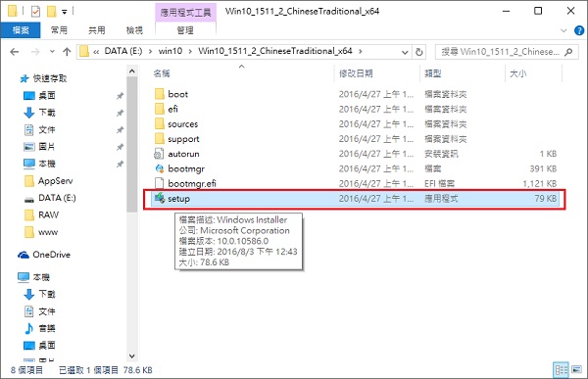Viewport: 588px width, 379px height.
Task: Open 音樂 under 本機
Action: point(39,328)
